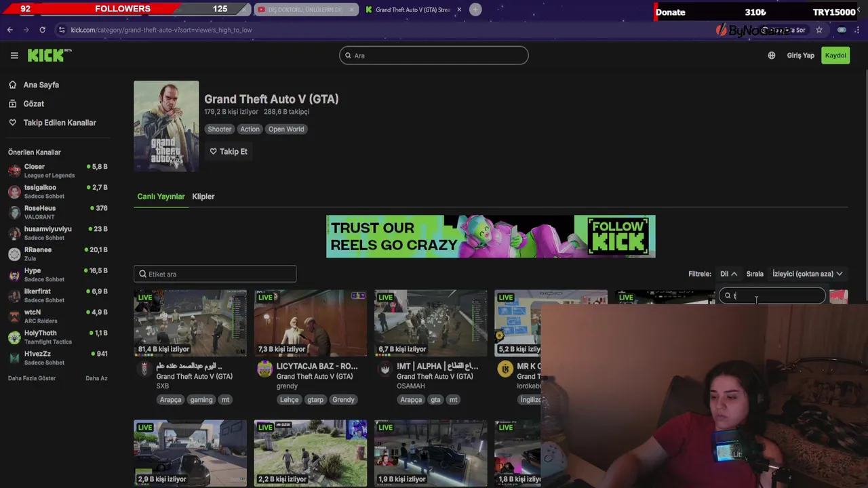Viewport: 868px width, 488px height.
Task: Open ilkerfirat channel avatar
Action: (14, 296)
